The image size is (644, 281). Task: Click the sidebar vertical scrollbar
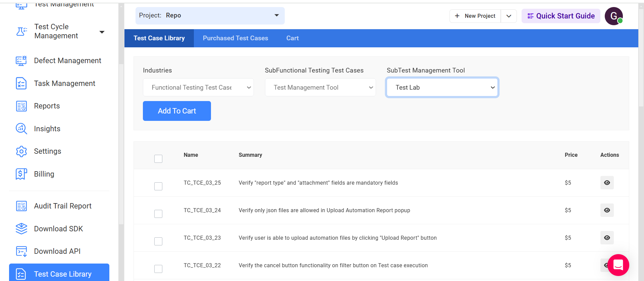click(121, 144)
